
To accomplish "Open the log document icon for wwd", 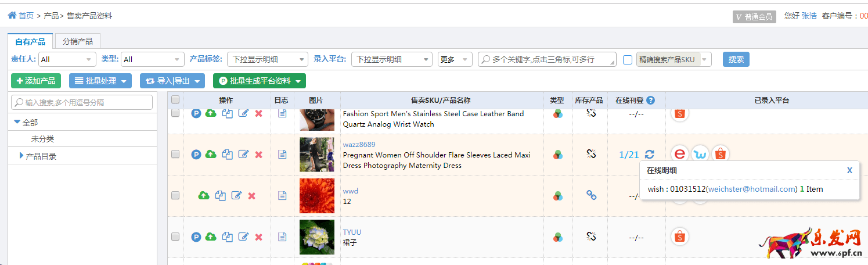I will click(x=282, y=196).
